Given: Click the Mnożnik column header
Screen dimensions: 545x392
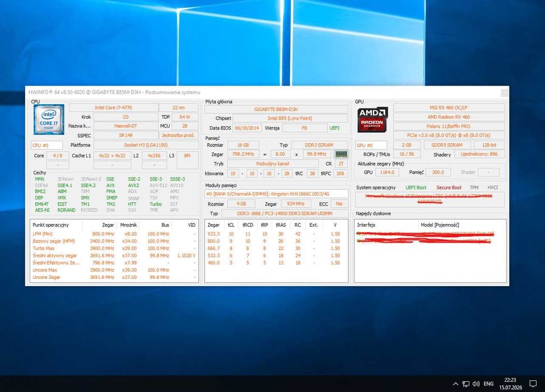Looking at the screenshot, I should click(x=128, y=225).
